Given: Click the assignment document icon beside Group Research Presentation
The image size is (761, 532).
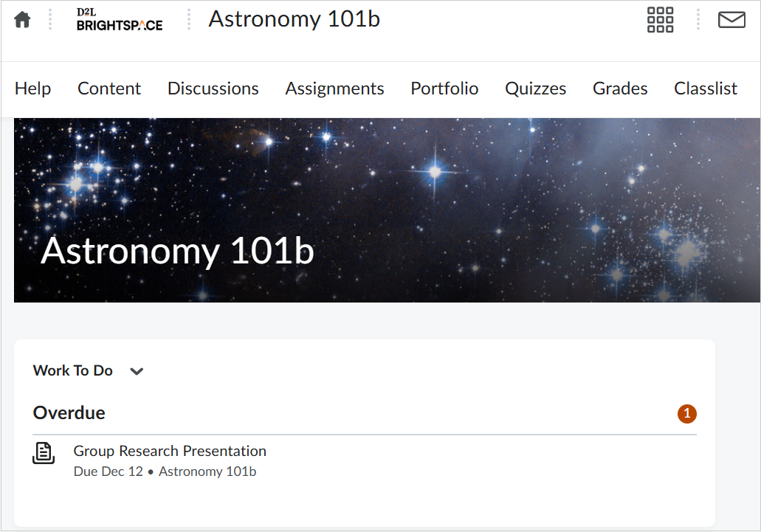Looking at the screenshot, I should click(44, 454).
